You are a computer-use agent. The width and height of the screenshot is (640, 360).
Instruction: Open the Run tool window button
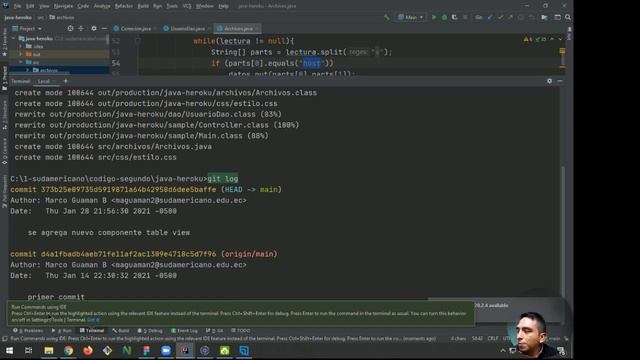(62, 331)
